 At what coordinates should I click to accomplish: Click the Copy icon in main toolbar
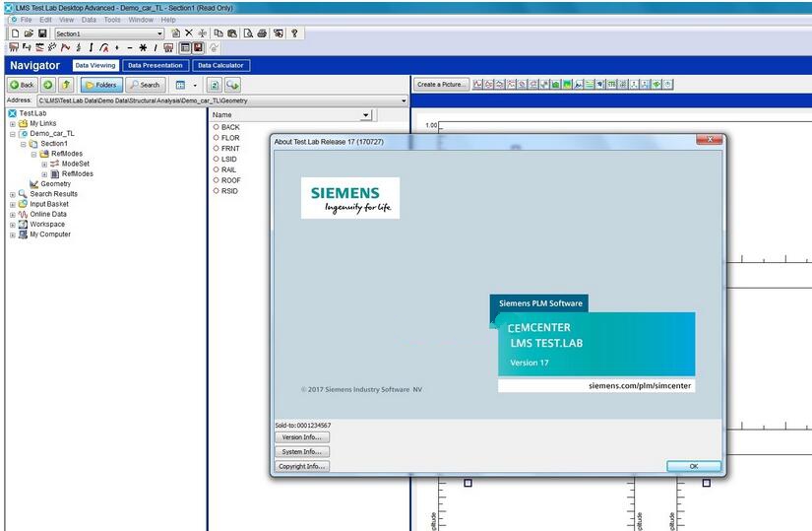click(x=219, y=33)
